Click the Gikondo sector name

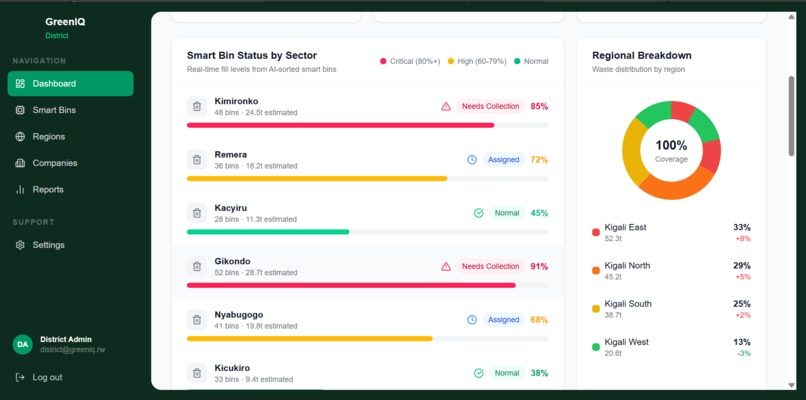click(232, 261)
